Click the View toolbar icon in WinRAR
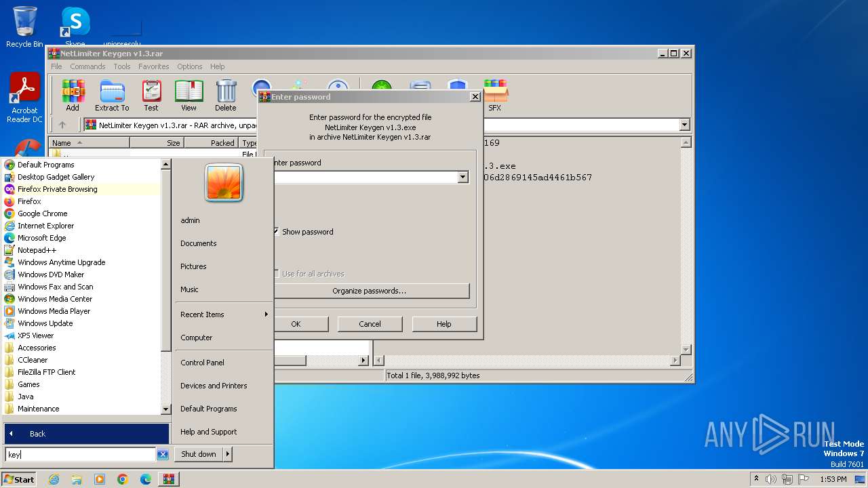868x488 pixels. tap(189, 95)
